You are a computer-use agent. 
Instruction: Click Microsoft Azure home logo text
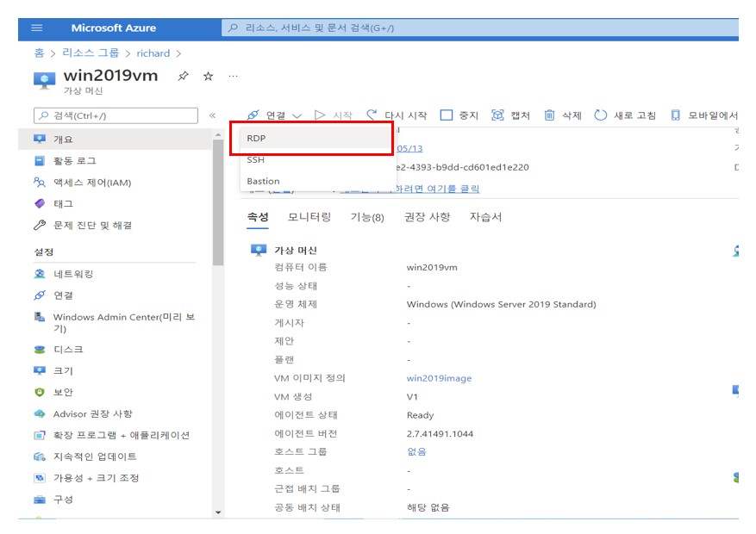point(114,28)
